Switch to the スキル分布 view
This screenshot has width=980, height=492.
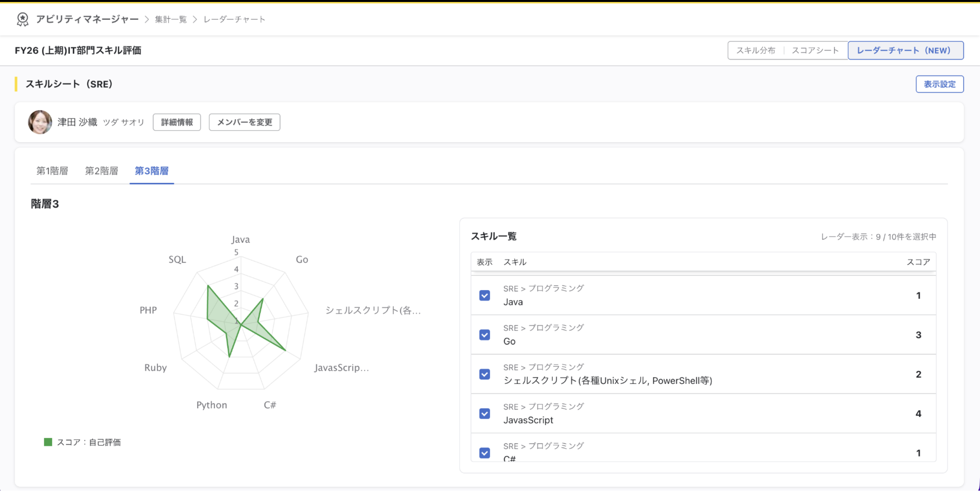pos(756,50)
